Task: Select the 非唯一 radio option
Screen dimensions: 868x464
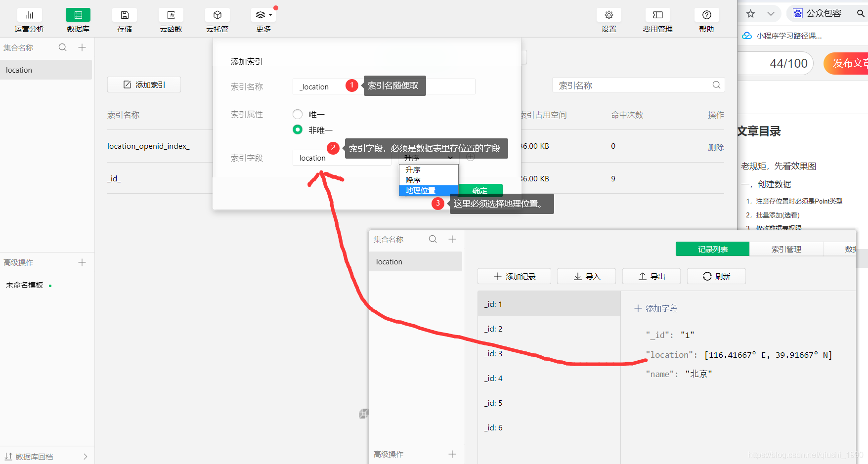Action: click(298, 129)
